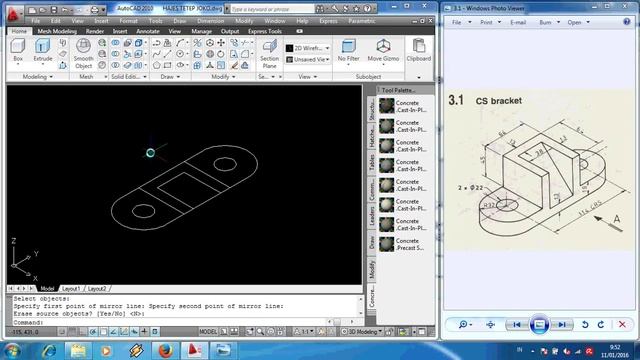Play slide show in Photo Viewer
This screenshot has height=360, width=640.
539,324
